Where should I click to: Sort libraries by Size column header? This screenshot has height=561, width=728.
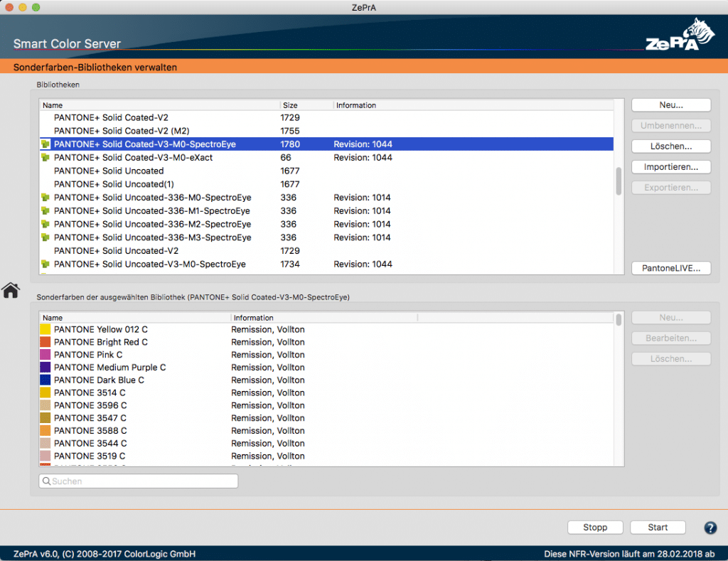click(306, 105)
